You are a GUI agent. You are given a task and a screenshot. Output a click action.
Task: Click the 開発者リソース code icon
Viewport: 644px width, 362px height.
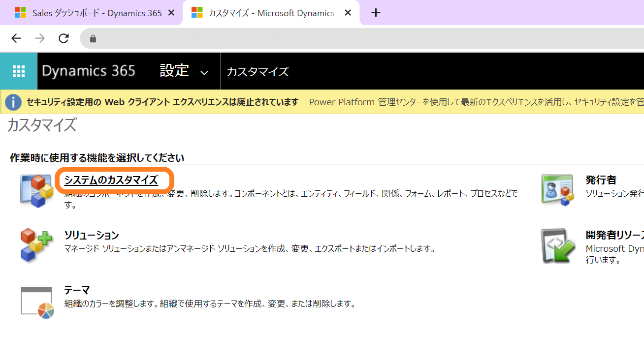558,245
